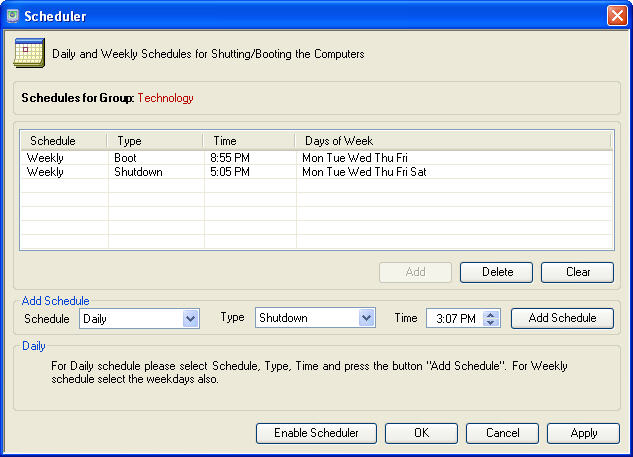
Task: Click the Days of Week column header
Action: coord(453,141)
